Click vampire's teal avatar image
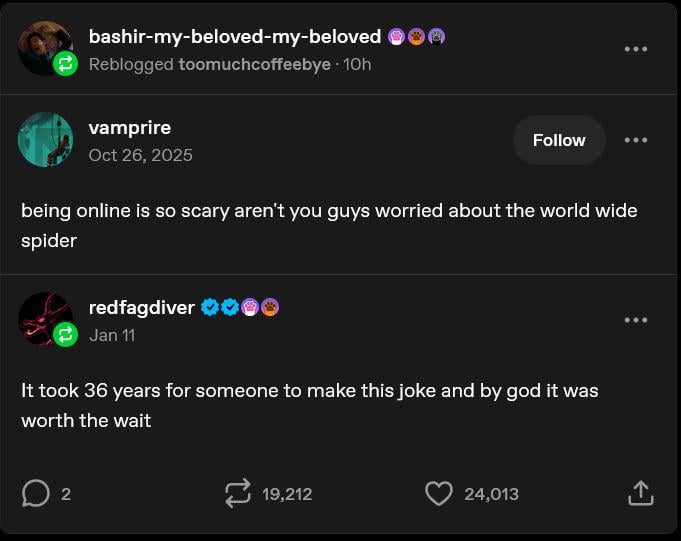681x541 pixels. 45,140
